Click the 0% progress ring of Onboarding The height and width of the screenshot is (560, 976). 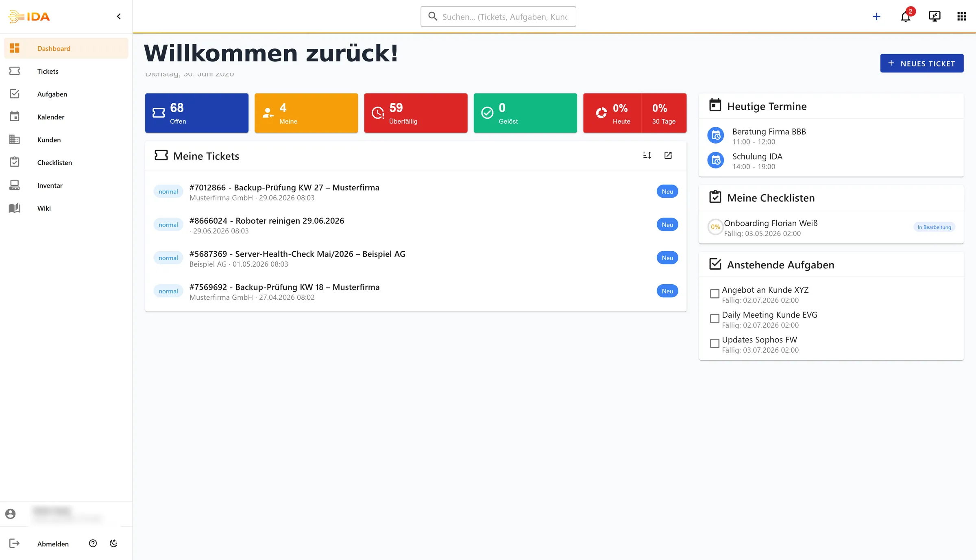pos(715,227)
